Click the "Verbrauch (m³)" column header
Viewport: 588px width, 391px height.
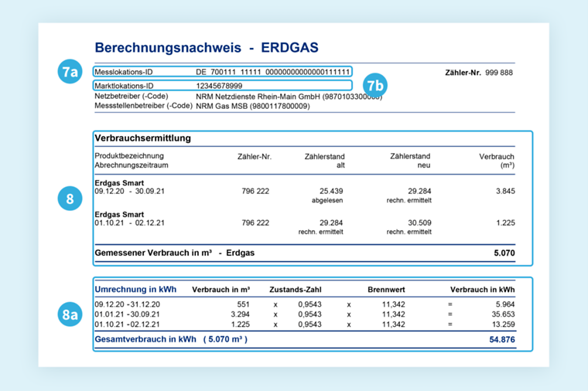tap(497, 161)
